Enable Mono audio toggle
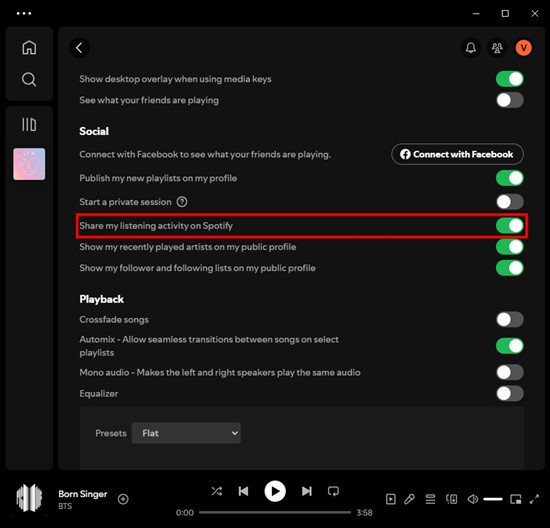Viewport: 550px width, 528px height. [510, 372]
